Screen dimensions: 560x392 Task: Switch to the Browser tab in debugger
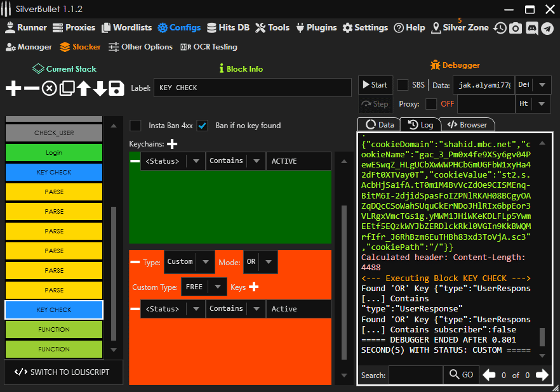coord(468,125)
